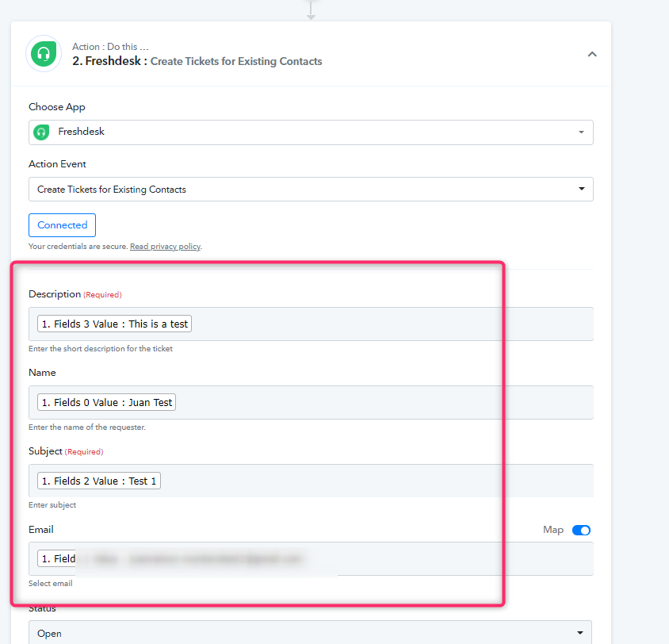
Task: Open the Choose App dropdown showing Freshdesk
Action: click(311, 132)
